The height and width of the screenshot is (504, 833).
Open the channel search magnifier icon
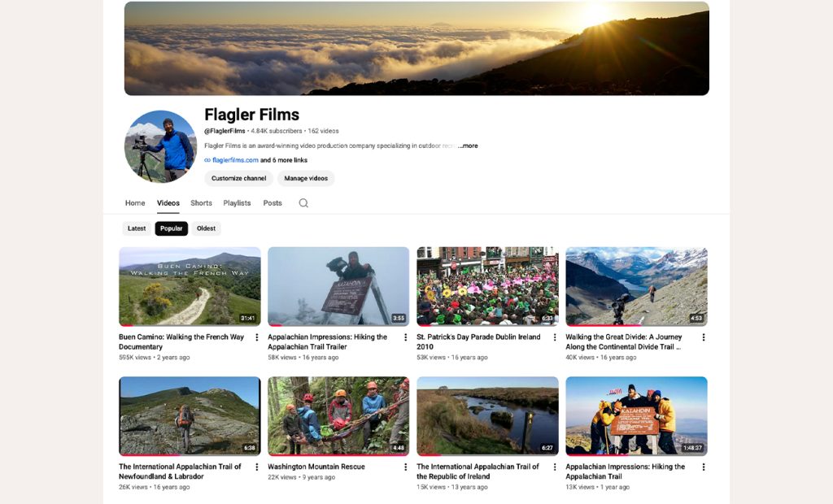pos(303,203)
